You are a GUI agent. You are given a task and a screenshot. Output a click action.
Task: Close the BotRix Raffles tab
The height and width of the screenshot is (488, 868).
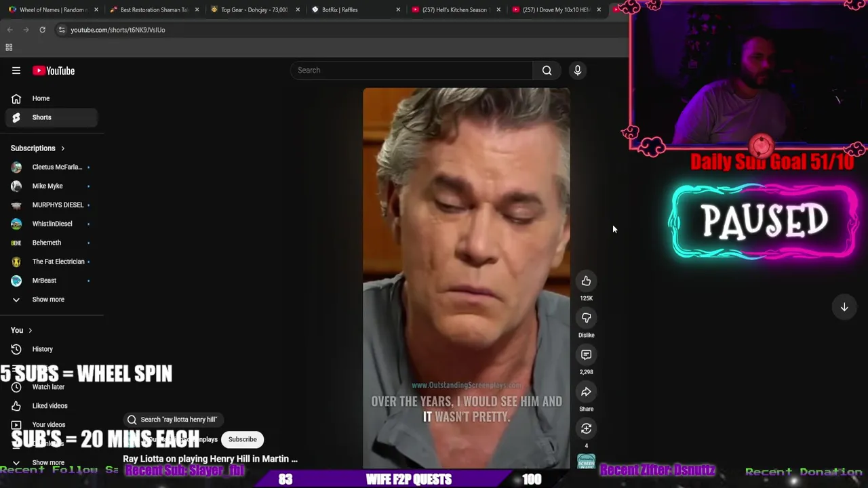[x=398, y=9]
